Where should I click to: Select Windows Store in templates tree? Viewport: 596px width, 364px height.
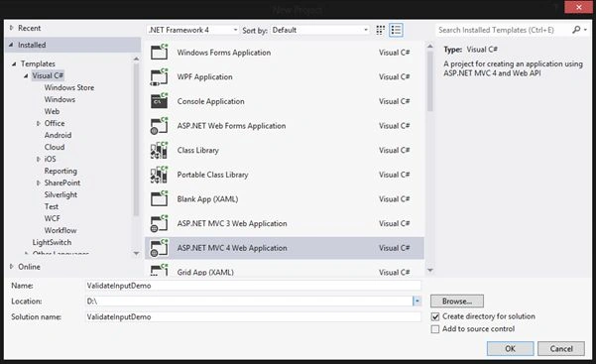[69, 87]
